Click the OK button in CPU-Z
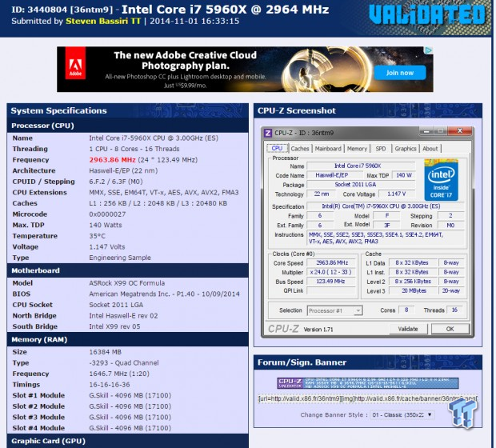 pyautogui.click(x=450, y=329)
